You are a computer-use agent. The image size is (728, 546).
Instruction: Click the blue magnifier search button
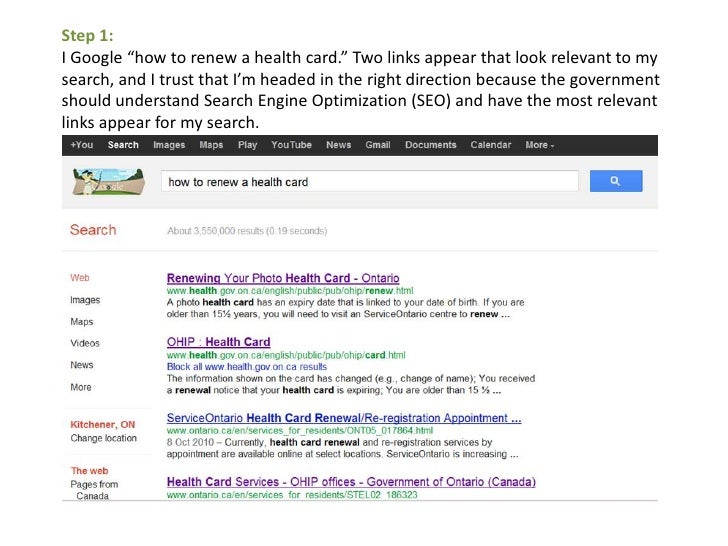616,181
